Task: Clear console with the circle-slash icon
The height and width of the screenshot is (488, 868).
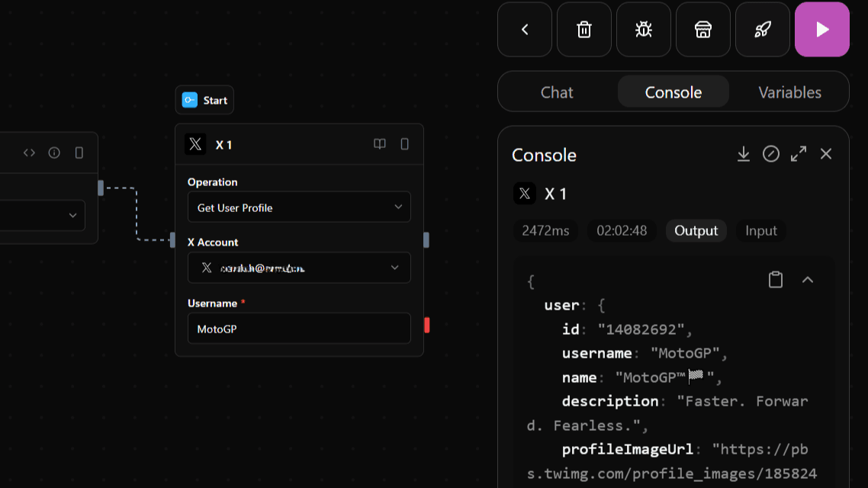Action: click(x=771, y=154)
